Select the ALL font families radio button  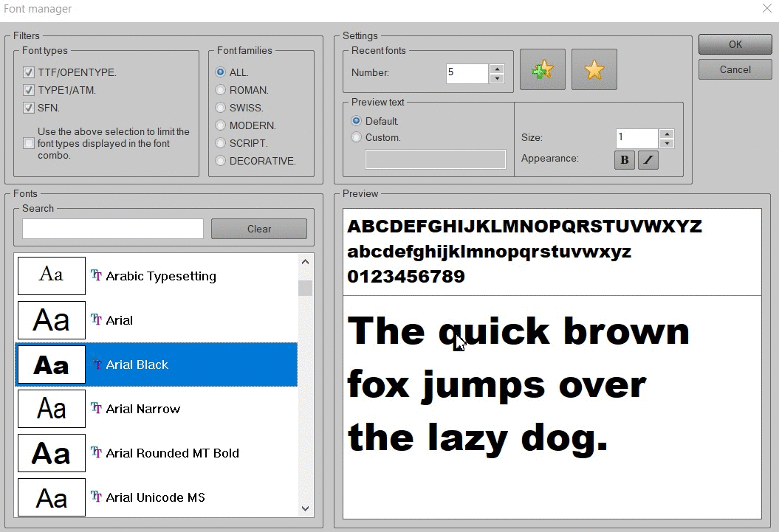[x=221, y=72]
